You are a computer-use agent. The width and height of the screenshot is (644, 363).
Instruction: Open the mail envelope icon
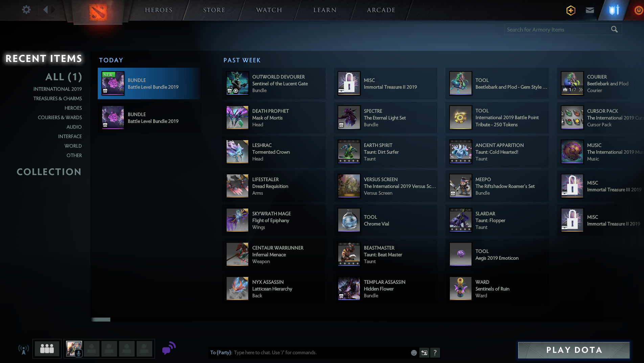(590, 10)
